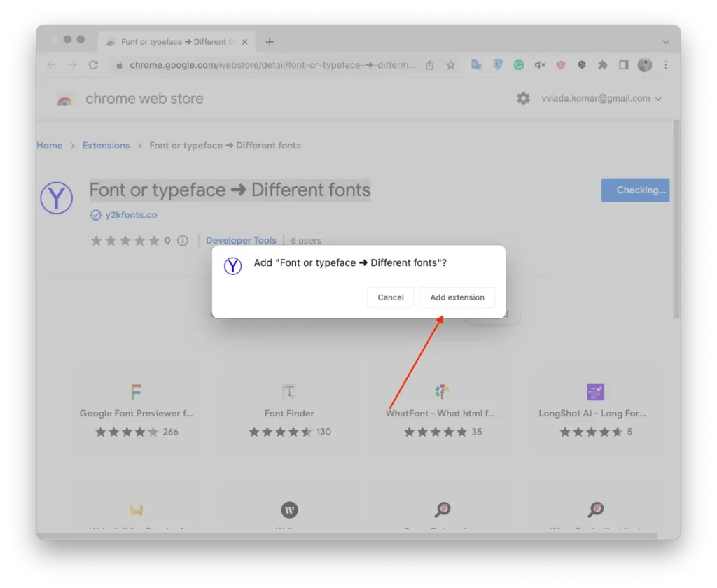Open the Extensions breadcrumb link
Screen dimensions: 717x588
[106, 146]
